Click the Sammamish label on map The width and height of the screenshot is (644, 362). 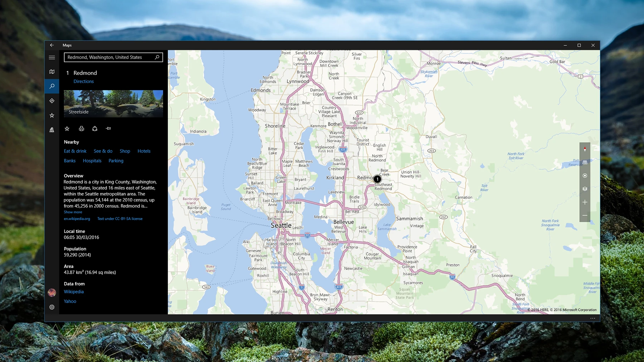point(409,219)
